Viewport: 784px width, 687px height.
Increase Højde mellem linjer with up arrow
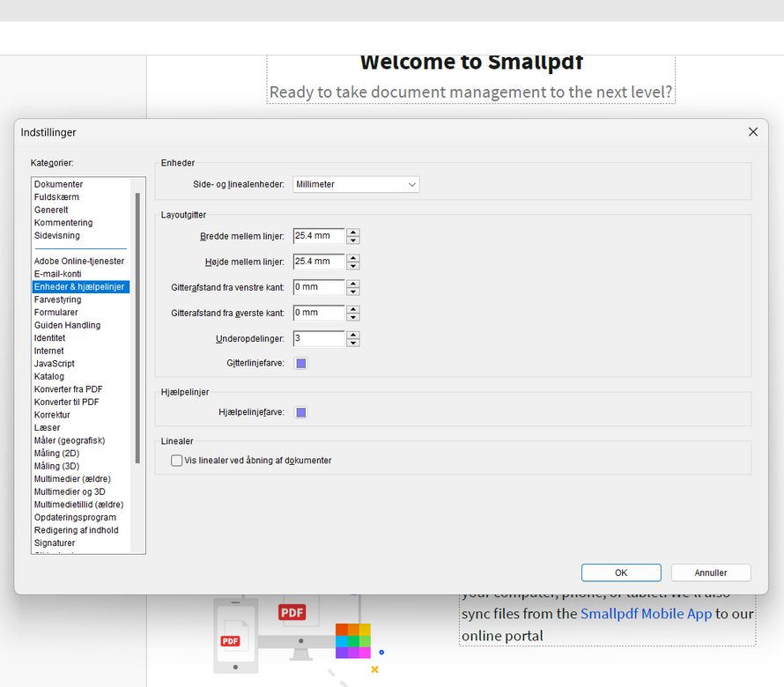(353, 258)
